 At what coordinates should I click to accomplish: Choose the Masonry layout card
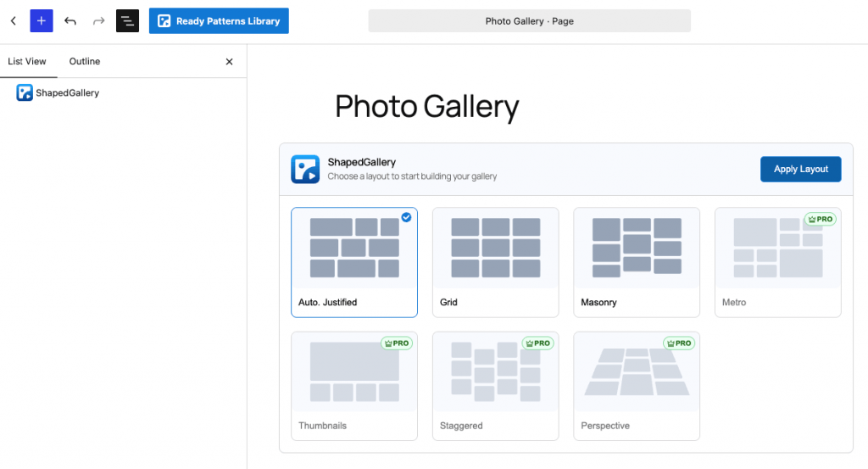click(637, 262)
